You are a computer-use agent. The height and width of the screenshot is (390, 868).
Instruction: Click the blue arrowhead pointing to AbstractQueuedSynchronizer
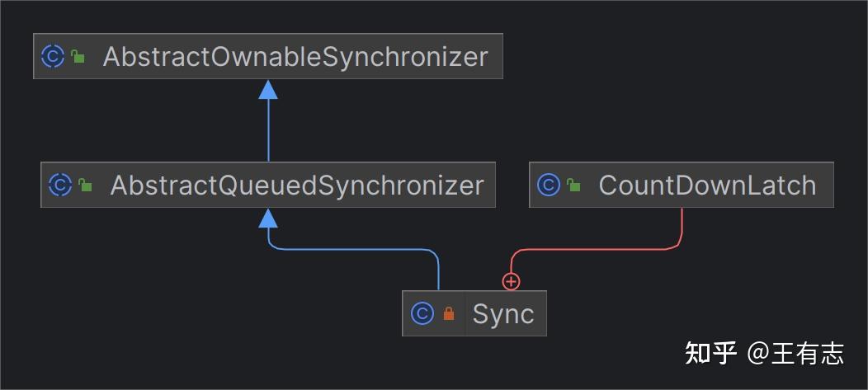(267, 218)
